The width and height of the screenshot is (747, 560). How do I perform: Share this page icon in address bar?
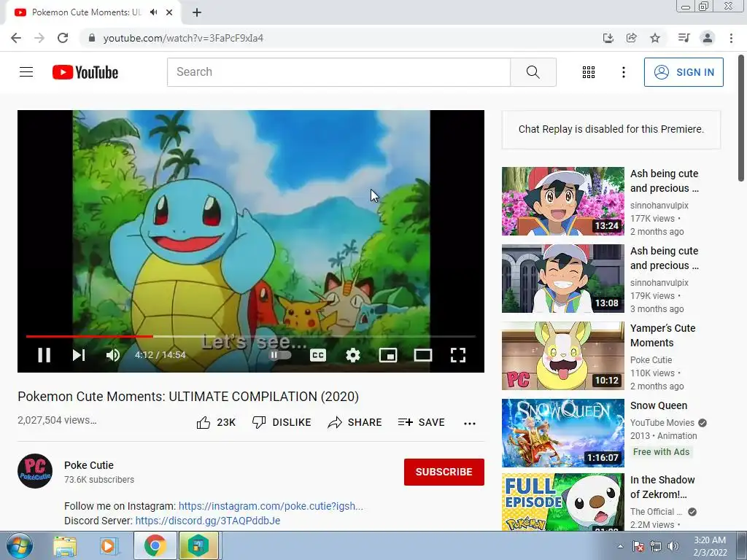pyautogui.click(x=631, y=38)
